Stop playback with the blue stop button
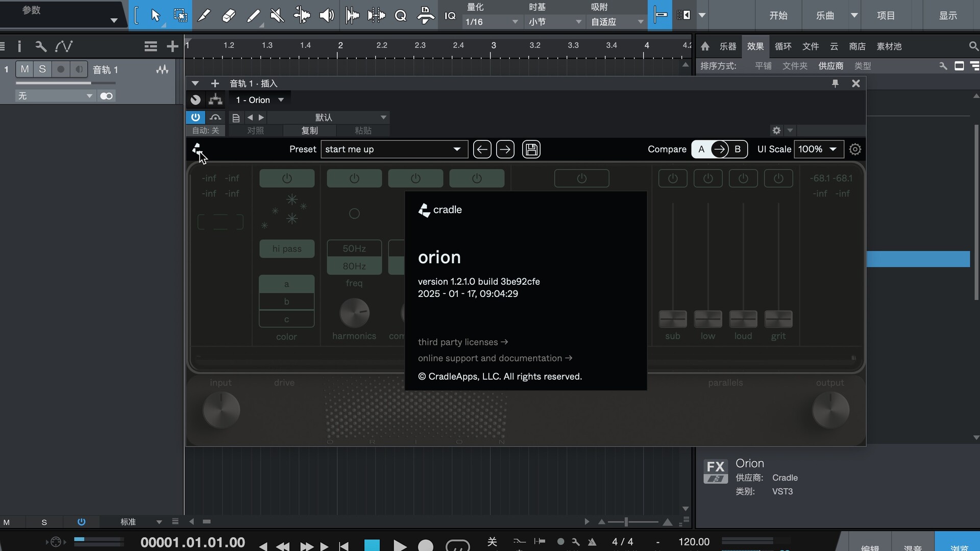 [x=372, y=545]
